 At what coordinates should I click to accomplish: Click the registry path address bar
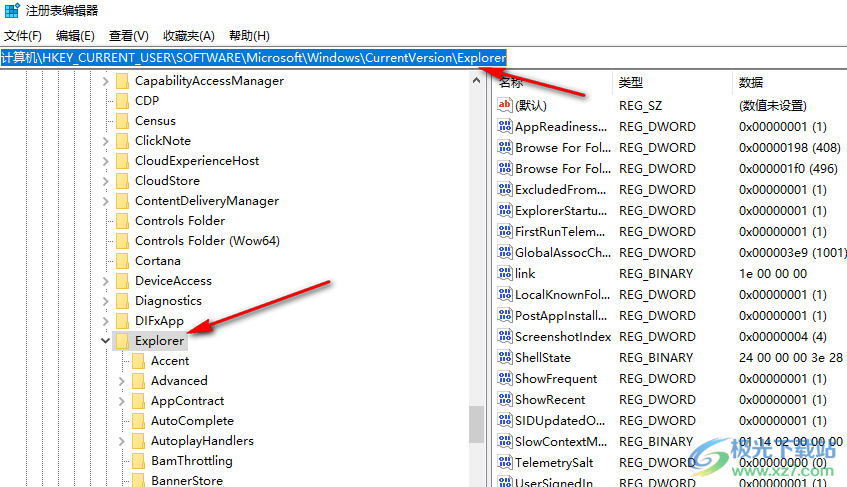(x=424, y=58)
